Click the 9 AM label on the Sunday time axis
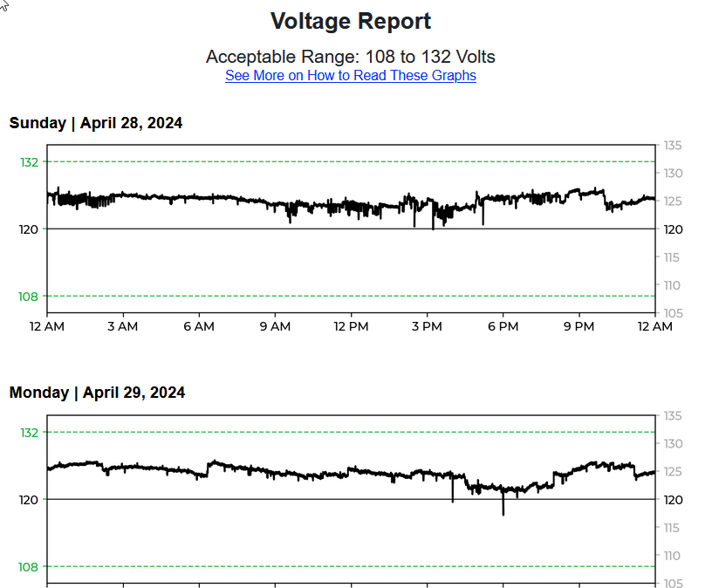712x588 pixels. coord(275,326)
